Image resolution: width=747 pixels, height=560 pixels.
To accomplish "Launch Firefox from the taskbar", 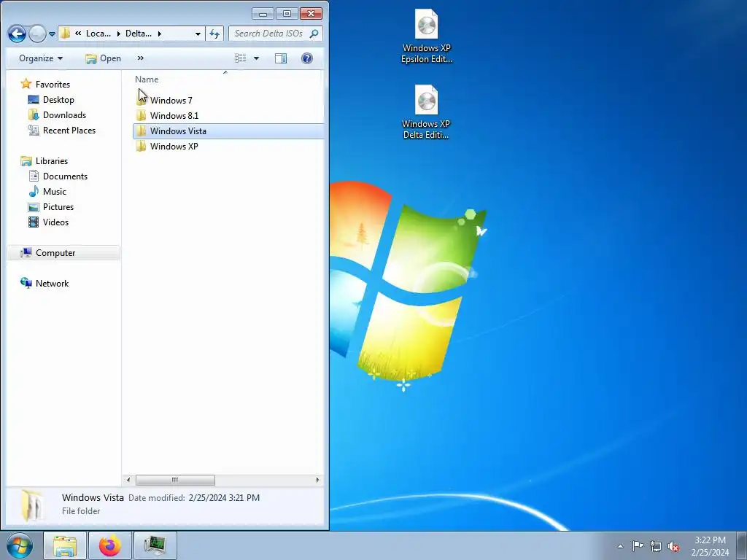I will coord(109,545).
